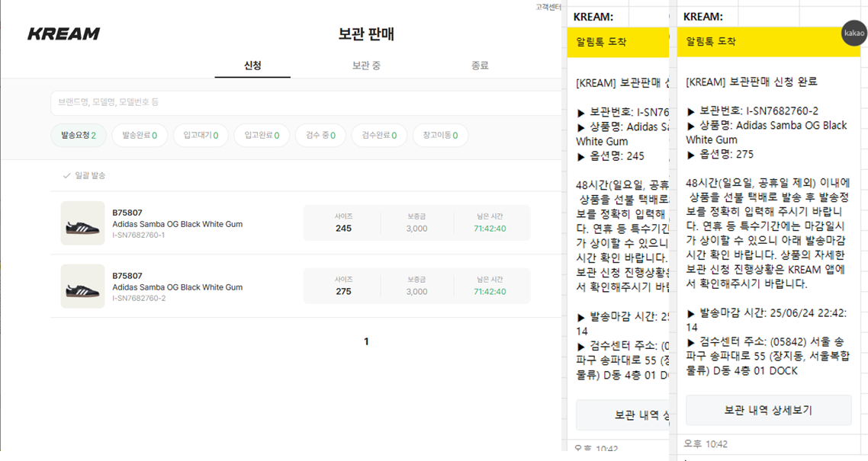Screen dimensions: 868x461
Task: Click the 알림톡 도착 banner in left message
Action: (x=618, y=42)
